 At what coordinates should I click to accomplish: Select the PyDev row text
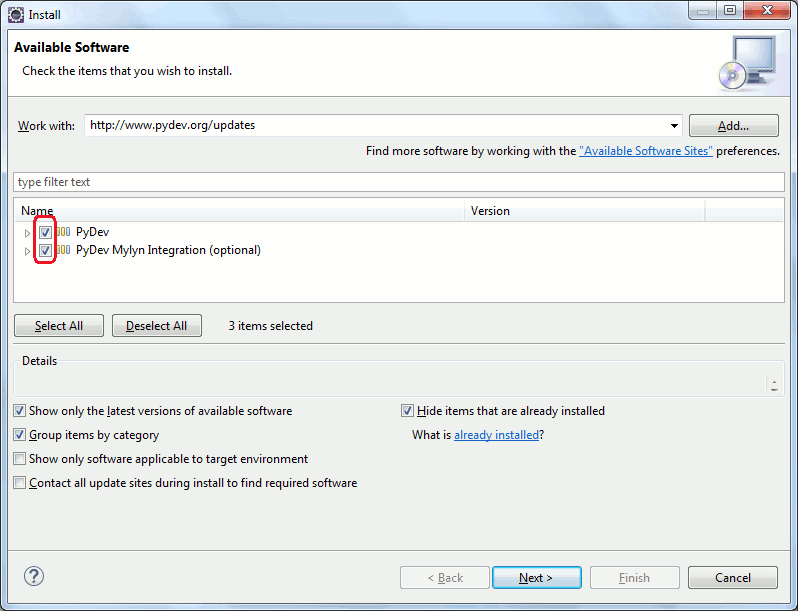tap(93, 232)
